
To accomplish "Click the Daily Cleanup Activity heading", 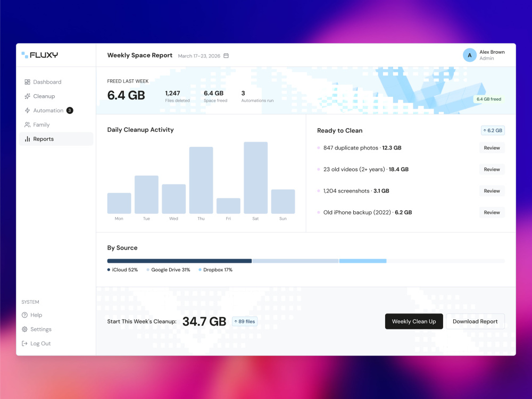I will [140, 130].
